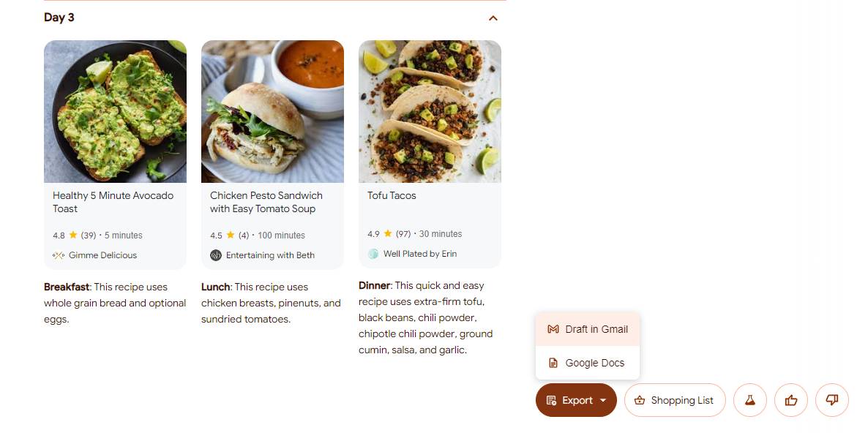Open the Tofu Tacos recipe image

click(430, 111)
